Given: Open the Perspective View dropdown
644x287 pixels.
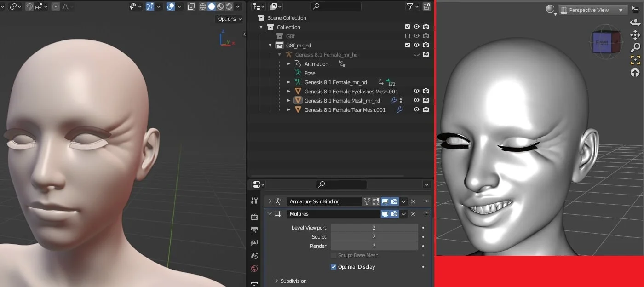Looking at the screenshot, I should pyautogui.click(x=592, y=9).
